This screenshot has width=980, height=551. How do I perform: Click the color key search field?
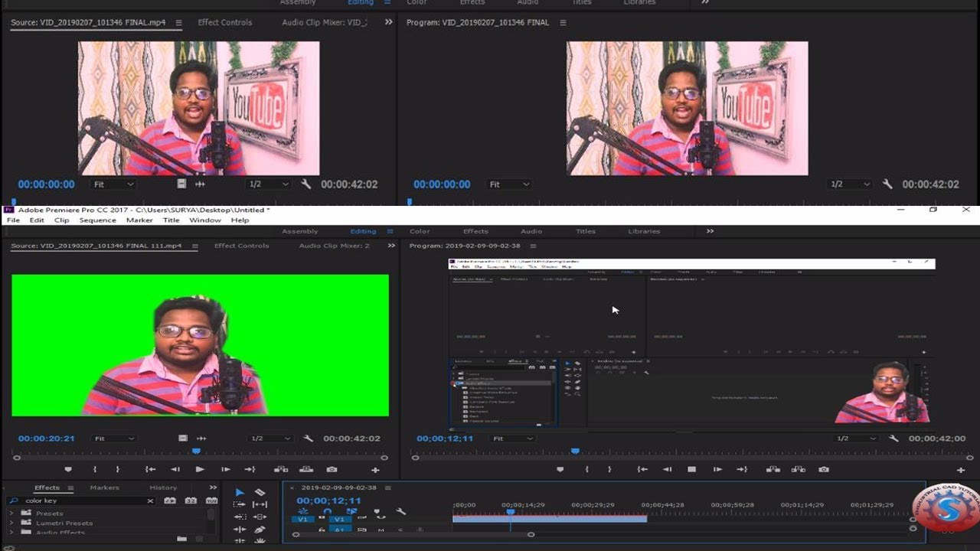tap(83, 500)
